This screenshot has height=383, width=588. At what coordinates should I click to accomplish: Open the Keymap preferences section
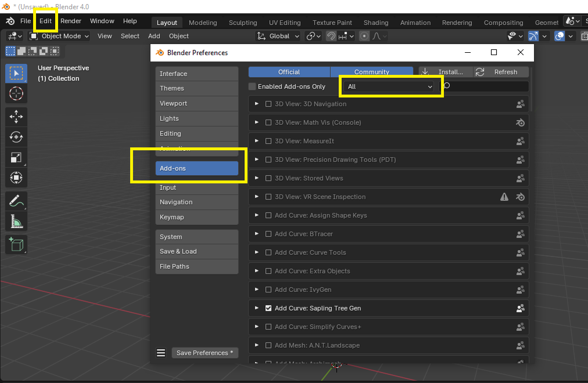click(x=197, y=217)
